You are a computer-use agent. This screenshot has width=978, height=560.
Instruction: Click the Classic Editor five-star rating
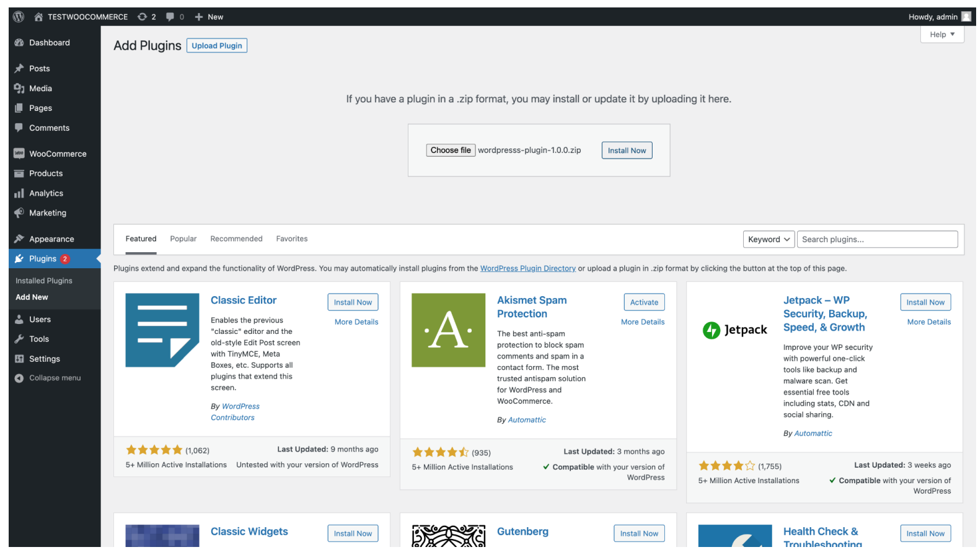click(x=154, y=450)
